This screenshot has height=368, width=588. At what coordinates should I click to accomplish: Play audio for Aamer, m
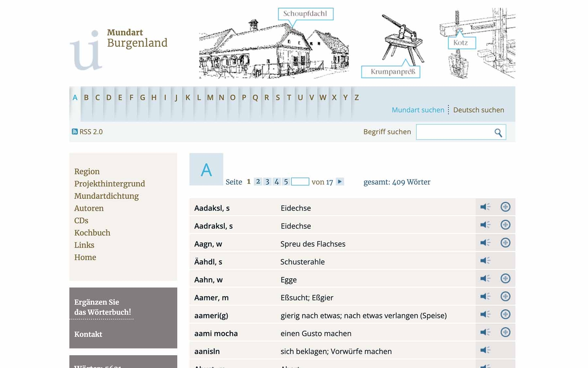(x=485, y=297)
